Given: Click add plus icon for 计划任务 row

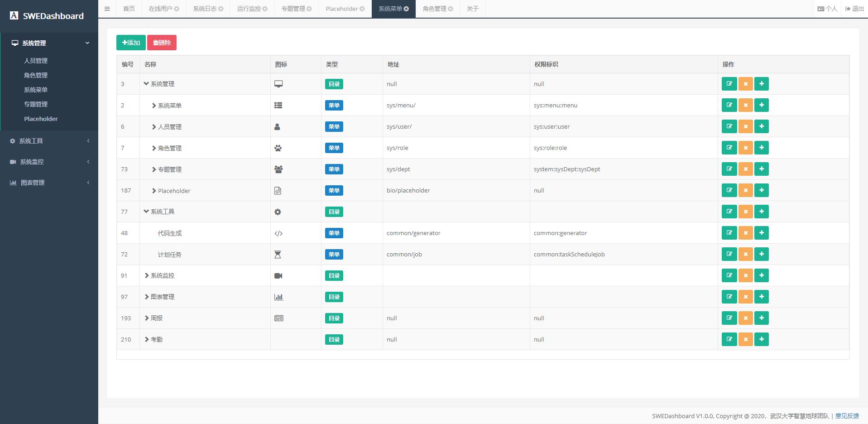Looking at the screenshot, I should (x=762, y=254).
